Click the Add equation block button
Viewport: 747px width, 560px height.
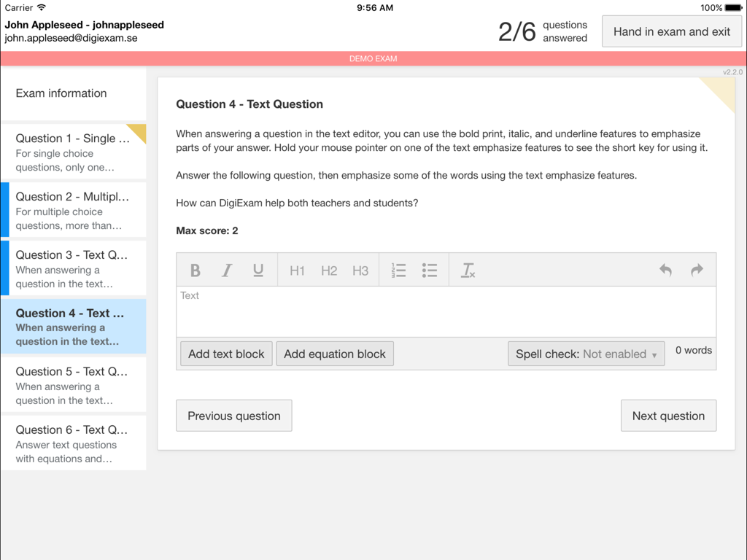(x=335, y=354)
